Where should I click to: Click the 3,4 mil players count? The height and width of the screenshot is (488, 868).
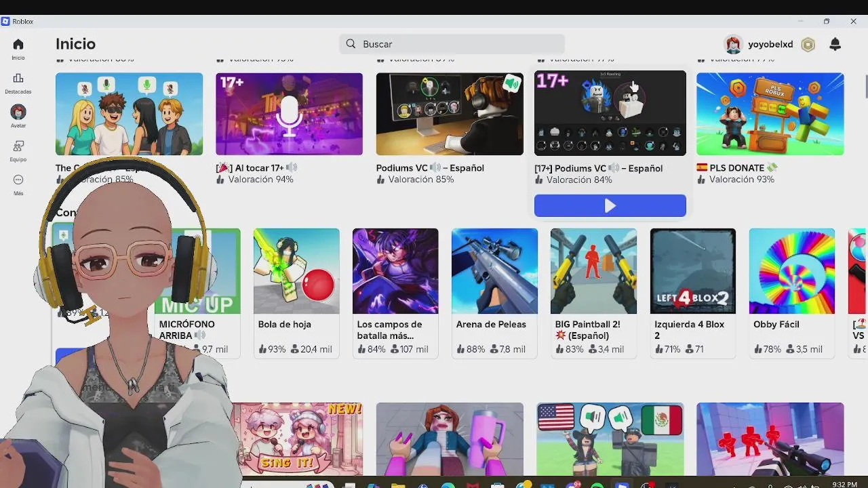(x=606, y=350)
